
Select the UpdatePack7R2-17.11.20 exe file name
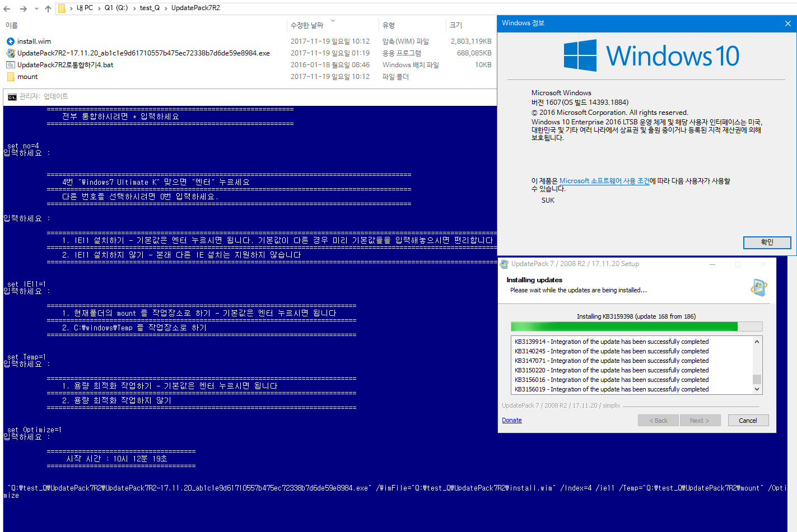click(143, 53)
